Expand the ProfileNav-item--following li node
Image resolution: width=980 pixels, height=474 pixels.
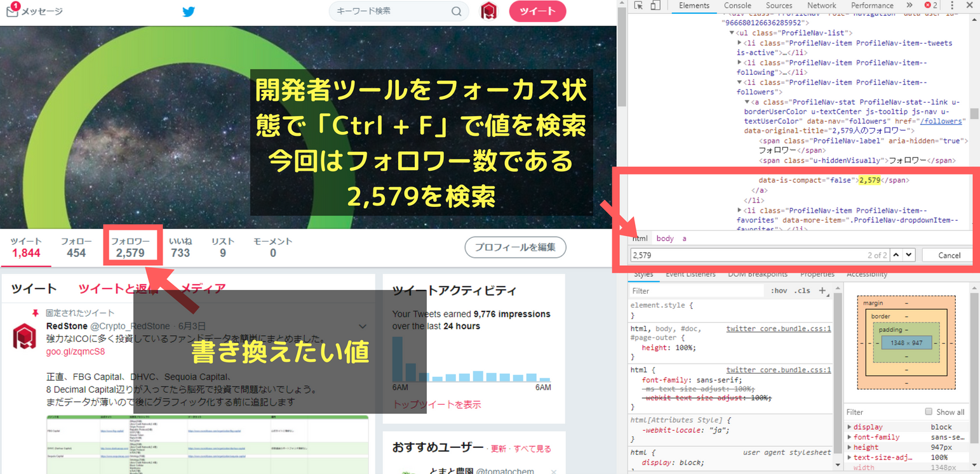click(739, 63)
